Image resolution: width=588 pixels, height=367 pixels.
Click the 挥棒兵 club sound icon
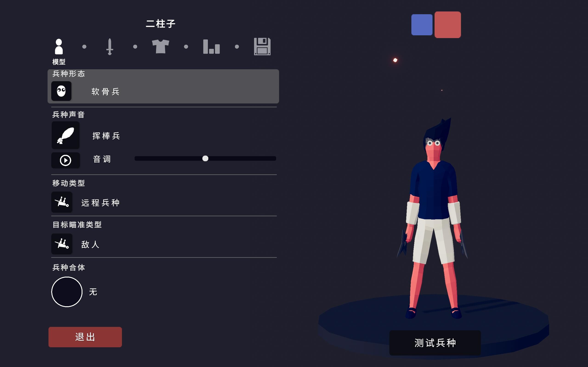click(66, 135)
